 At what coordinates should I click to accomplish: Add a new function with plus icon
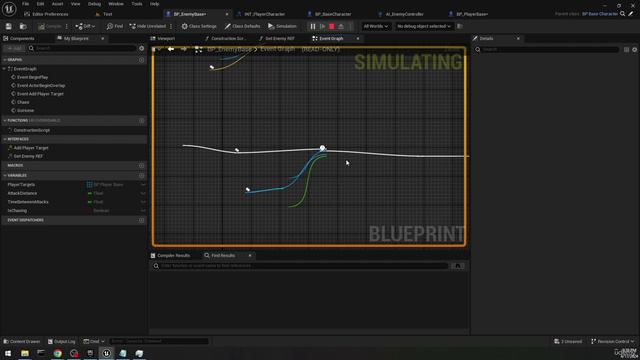pos(142,120)
